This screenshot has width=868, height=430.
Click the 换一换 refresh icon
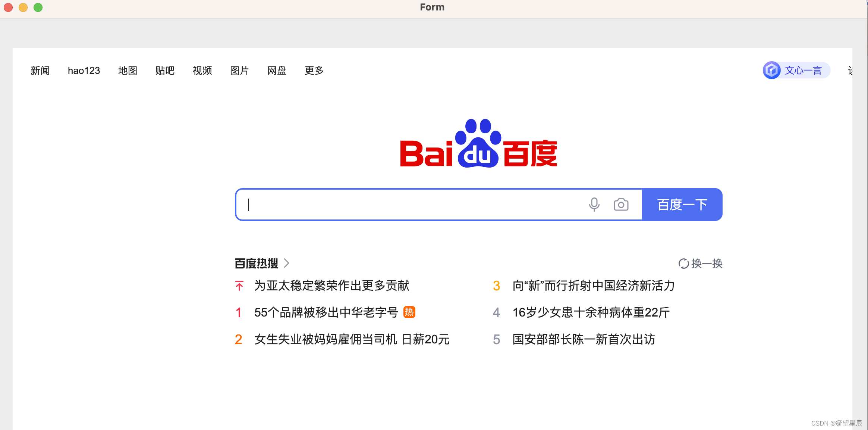(682, 263)
